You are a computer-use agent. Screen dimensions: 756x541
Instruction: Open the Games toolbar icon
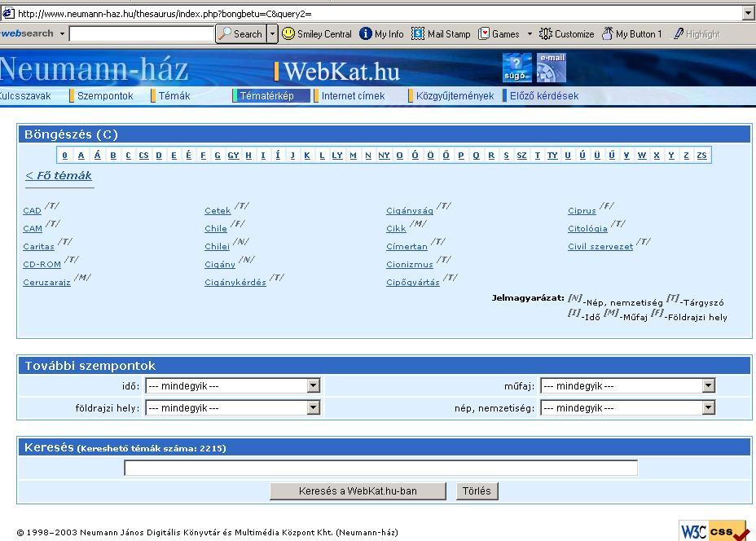click(x=484, y=33)
